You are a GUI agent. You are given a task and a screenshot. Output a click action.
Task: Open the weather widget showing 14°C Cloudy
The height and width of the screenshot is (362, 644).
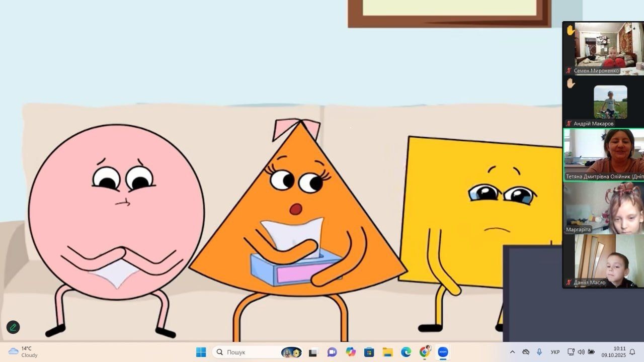click(x=24, y=352)
